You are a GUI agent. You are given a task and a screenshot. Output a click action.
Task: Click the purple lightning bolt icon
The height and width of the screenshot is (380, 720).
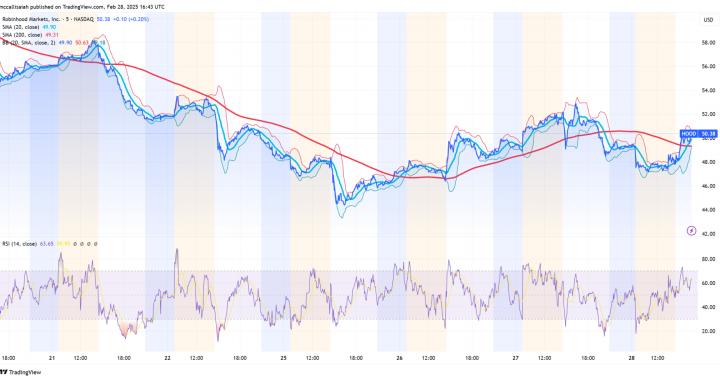coord(691,230)
